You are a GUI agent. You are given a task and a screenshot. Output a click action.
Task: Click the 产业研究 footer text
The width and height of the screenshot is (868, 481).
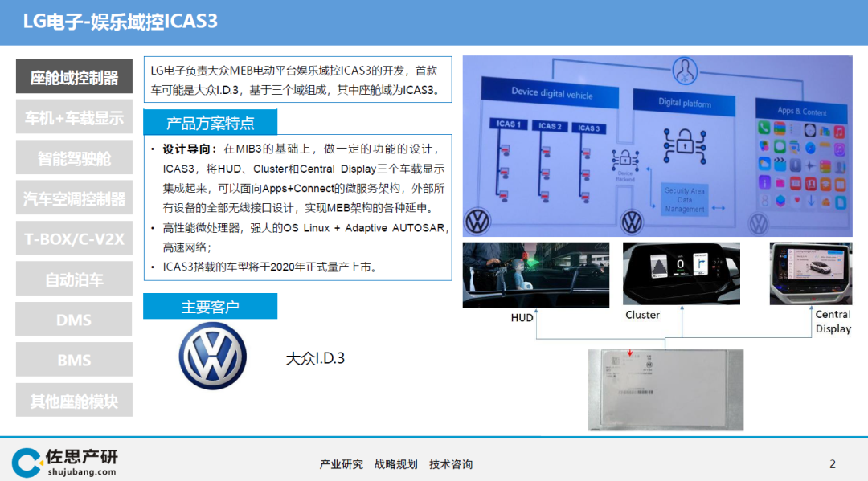tap(341, 464)
